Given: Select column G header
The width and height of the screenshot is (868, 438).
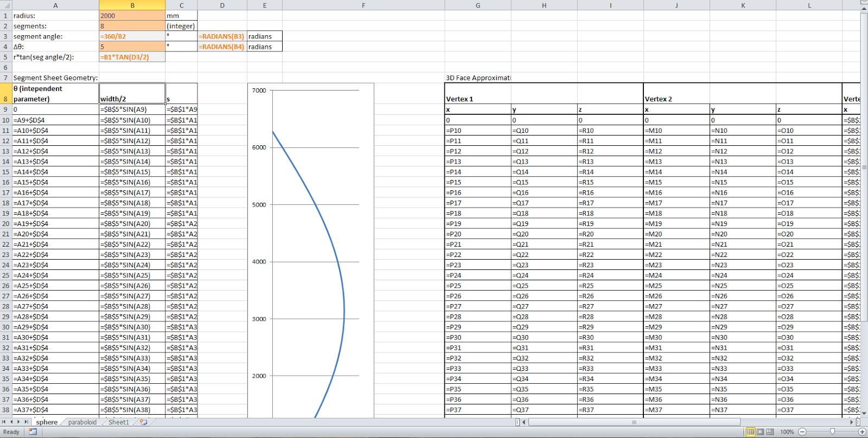Looking at the screenshot, I should pyautogui.click(x=478, y=5).
